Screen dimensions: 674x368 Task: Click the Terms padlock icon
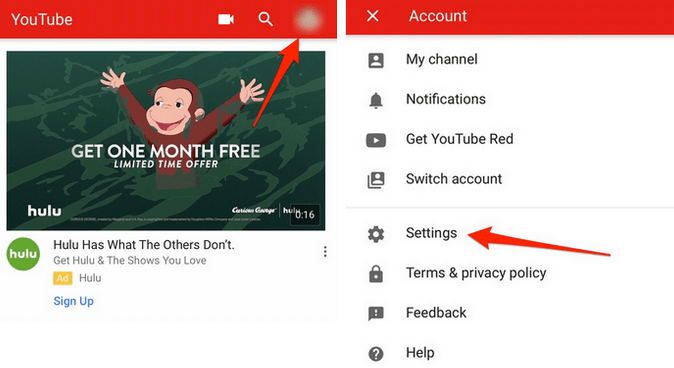(376, 273)
